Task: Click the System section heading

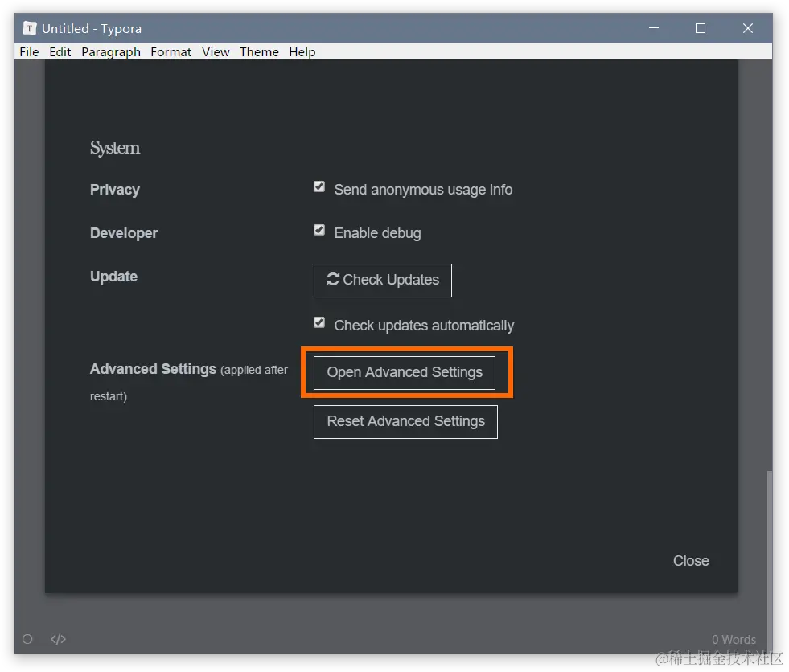Action: pyautogui.click(x=115, y=148)
